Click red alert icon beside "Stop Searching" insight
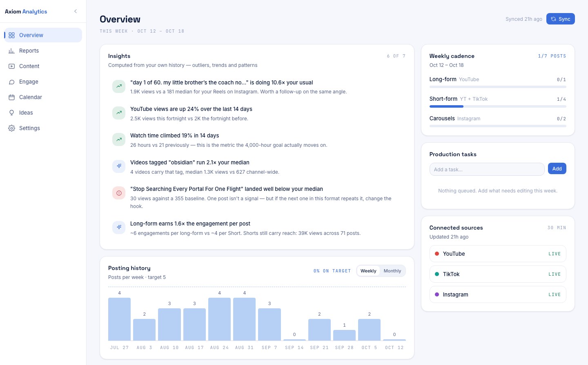Image resolution: width=588 pixels, height=365 pixels. [119, 193]
